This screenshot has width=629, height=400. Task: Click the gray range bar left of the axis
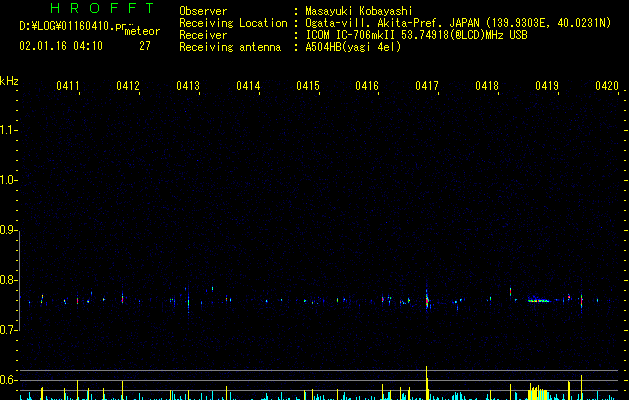(19, 280)
